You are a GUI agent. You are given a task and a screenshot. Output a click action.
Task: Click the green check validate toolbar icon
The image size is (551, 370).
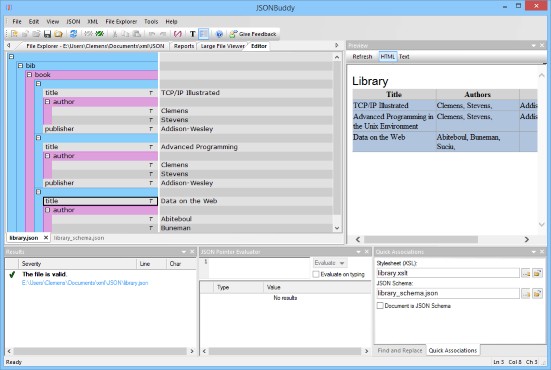100,34
